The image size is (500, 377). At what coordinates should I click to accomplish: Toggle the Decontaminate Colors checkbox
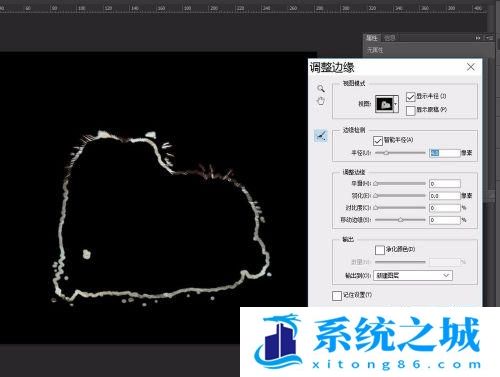click(x=380, y=250)
